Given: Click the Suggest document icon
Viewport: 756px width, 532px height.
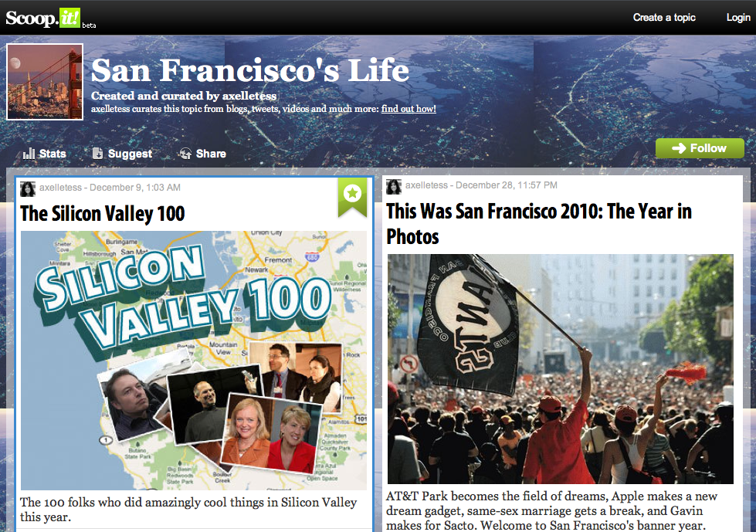Looking at the screenshot, I should 97,153.
